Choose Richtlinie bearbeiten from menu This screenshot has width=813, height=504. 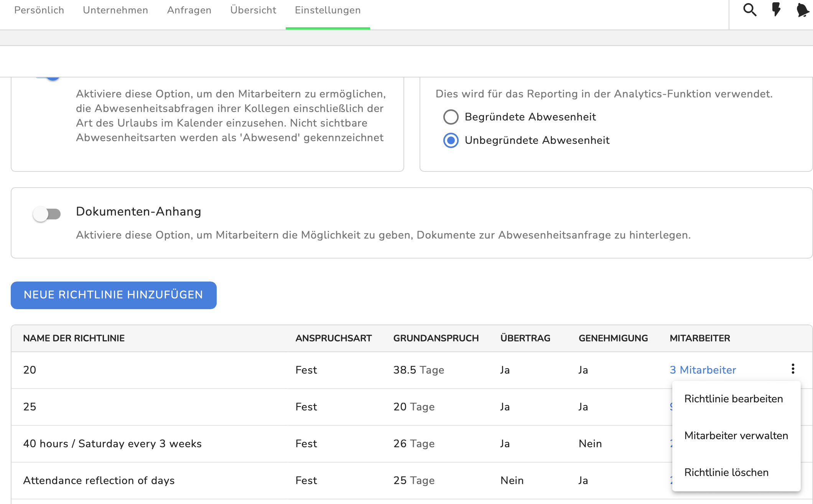click(733, 399)
